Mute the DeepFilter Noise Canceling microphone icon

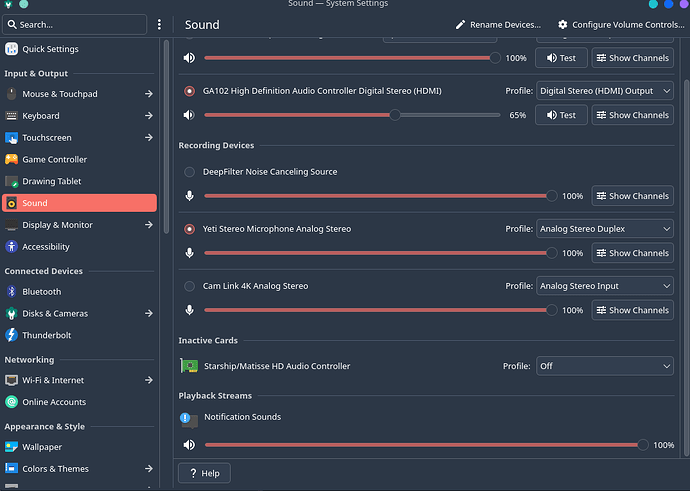coord(189,196)
